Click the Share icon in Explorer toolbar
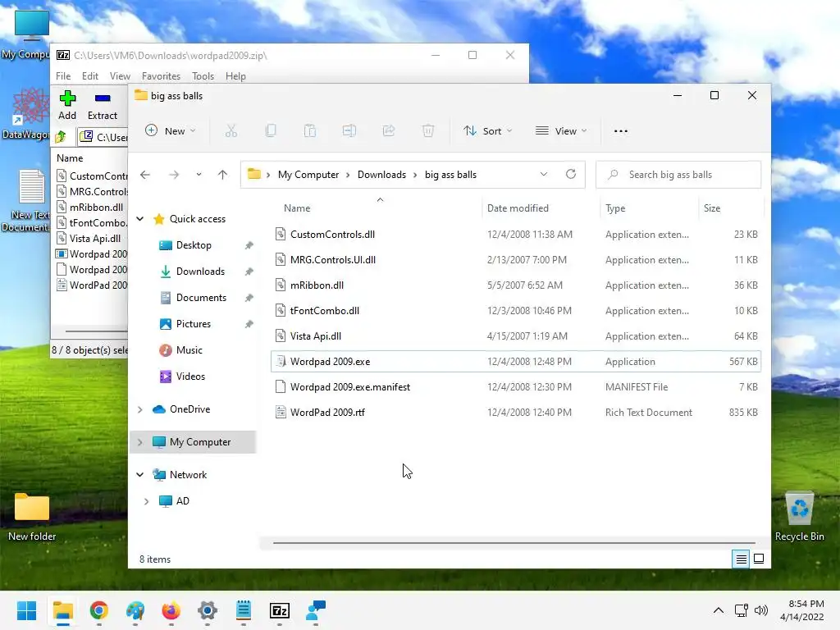This screenshot has height=630, width=840. point(389,130)
